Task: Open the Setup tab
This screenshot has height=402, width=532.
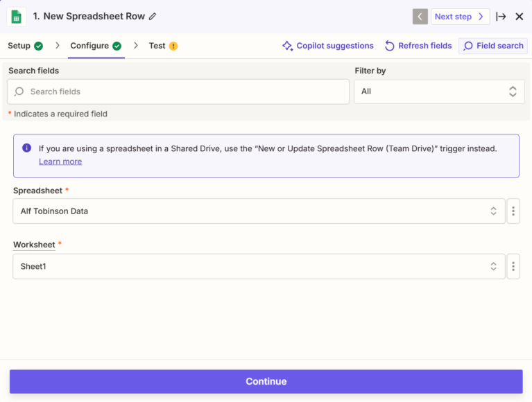Action: (x=26, y=46)
